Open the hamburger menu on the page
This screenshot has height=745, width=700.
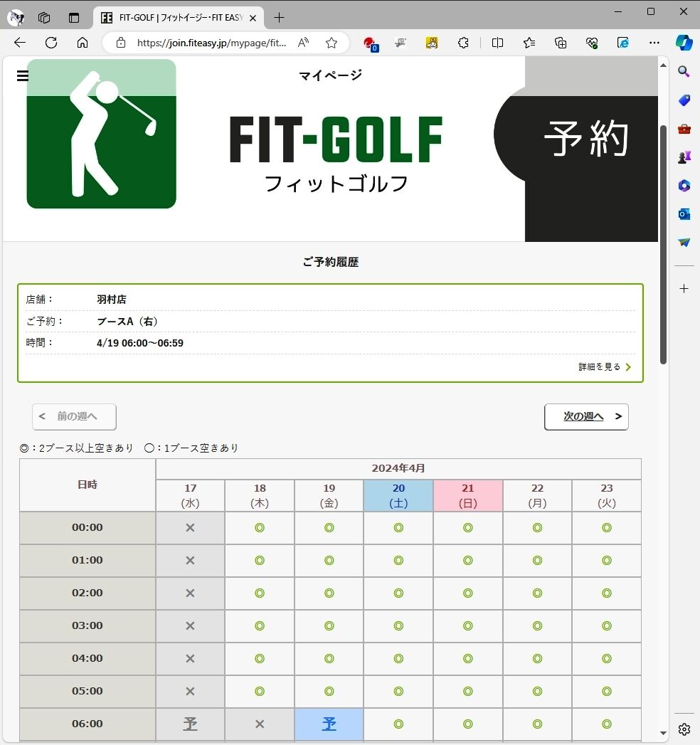(22, 75)
